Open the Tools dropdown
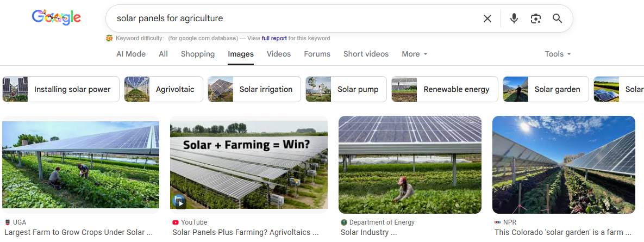Screen dimensions: 644x242 (558, 54)
